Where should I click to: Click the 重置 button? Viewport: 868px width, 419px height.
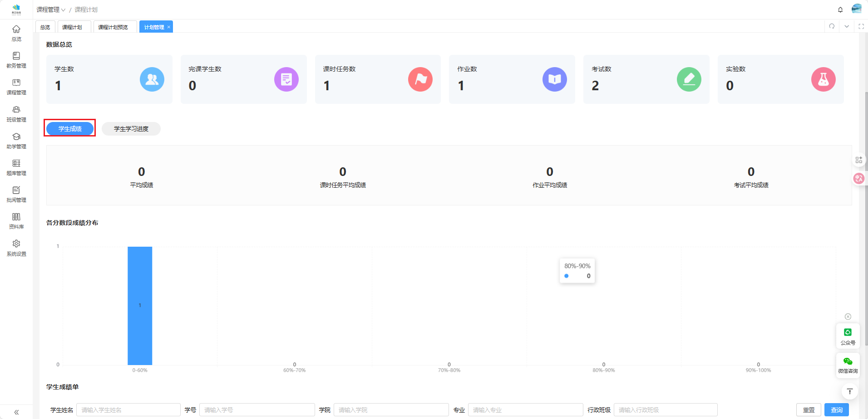click(809, 410)
